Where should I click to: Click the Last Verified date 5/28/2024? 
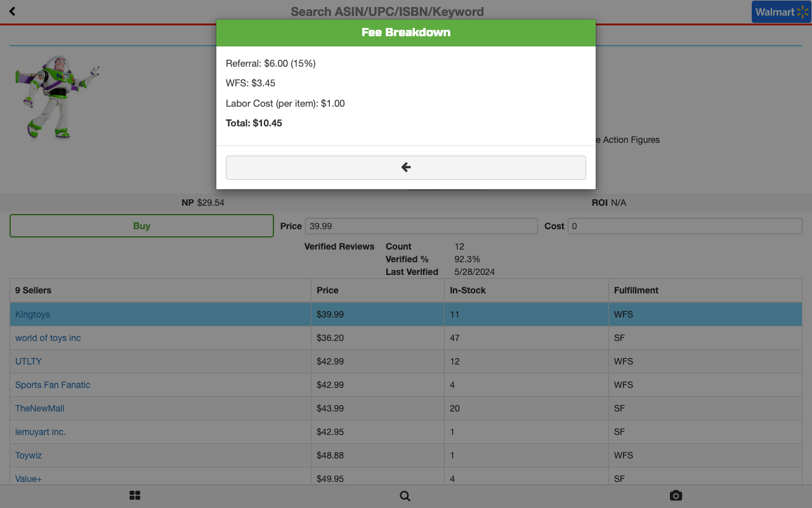tap(475, 272)
